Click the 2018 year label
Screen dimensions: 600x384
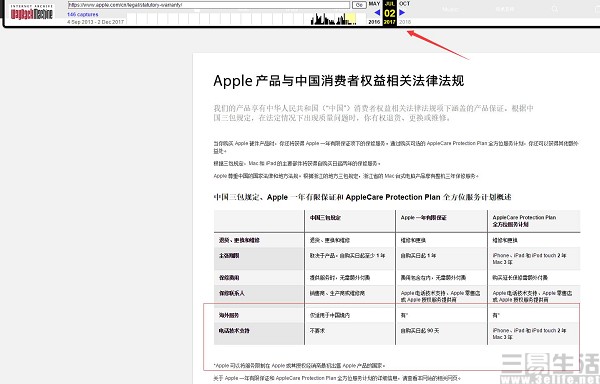coord(404,22)
